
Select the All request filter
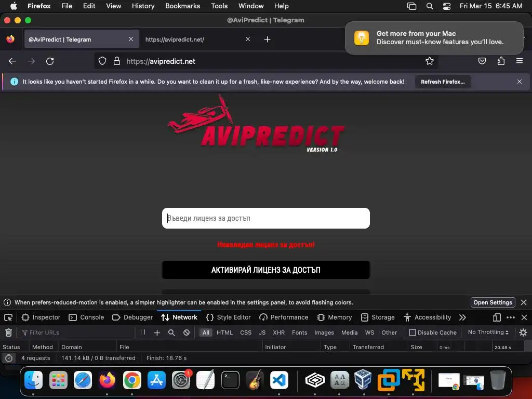click(x=206, y=332)
